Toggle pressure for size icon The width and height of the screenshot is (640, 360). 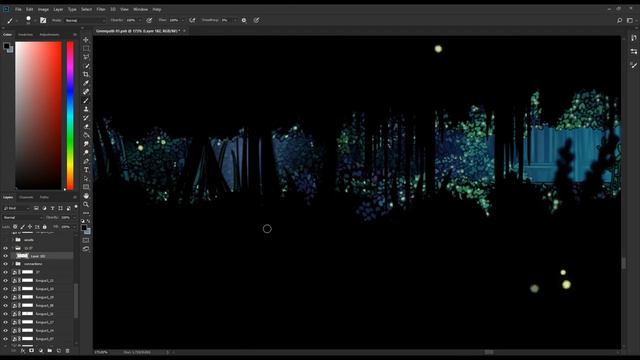click(x=256, y=20)
